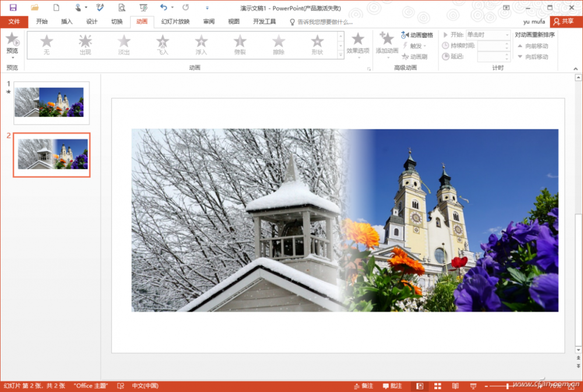Select slide 2 thumbnail
This screenshot has width=583, height=392.
coord(52,154)
